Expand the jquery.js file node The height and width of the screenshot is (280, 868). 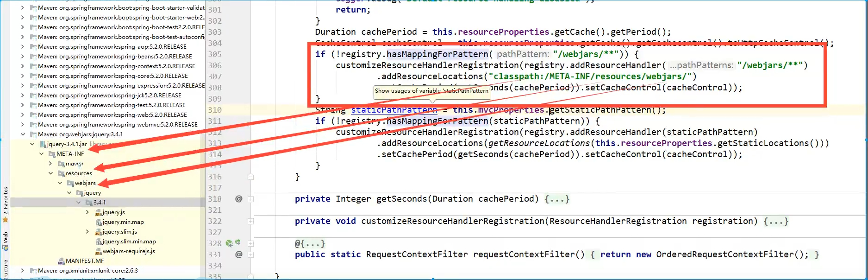(87, 212)
